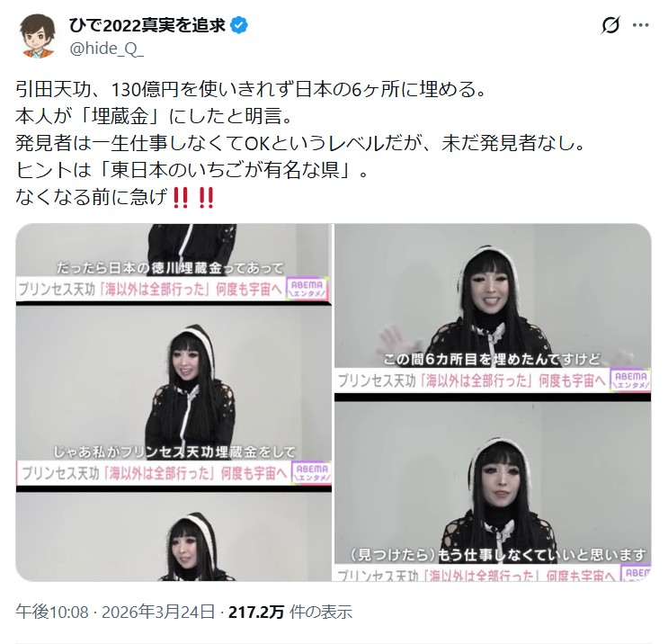Image resolution: width=668 pixels, height=644 pixels.
Task: Open the author's cartoon avatar
Action: pos(38,36)
